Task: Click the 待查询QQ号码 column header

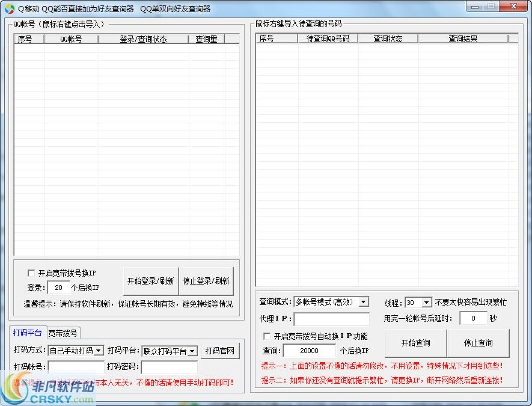Action: 328,38
